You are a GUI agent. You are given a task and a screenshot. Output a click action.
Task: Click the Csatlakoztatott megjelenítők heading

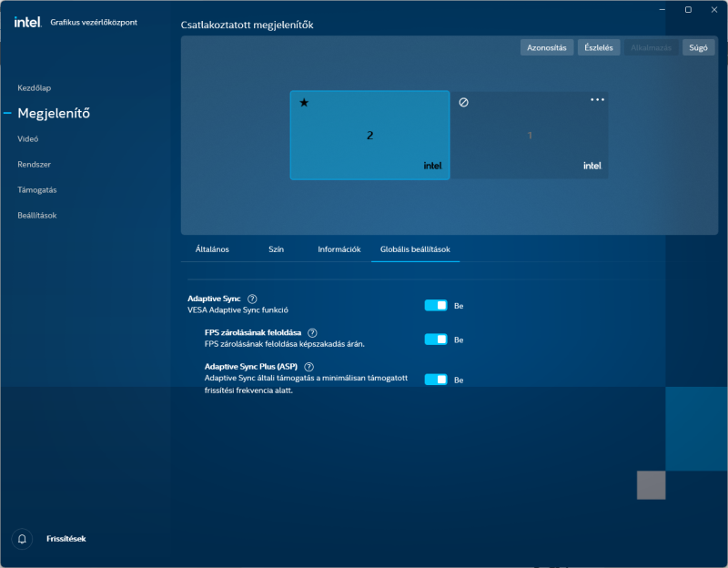point(247,25)
